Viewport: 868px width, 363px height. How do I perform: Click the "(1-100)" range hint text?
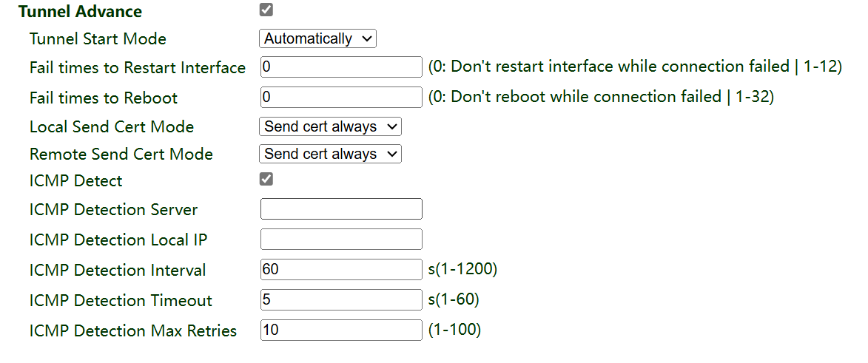454,330
